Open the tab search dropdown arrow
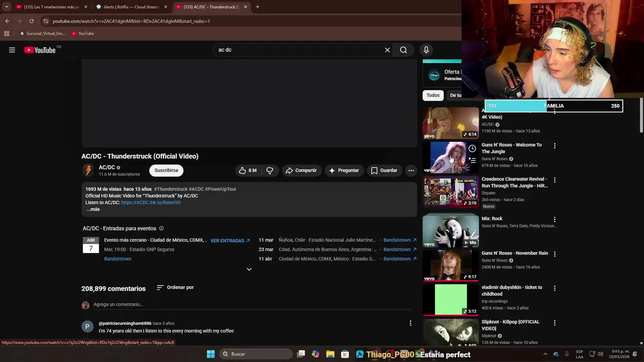 click(x=6, y=7)
